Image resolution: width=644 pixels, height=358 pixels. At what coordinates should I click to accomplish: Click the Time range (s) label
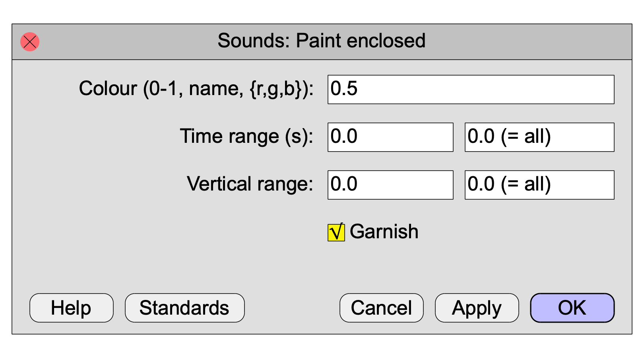[x=247, y=136]
